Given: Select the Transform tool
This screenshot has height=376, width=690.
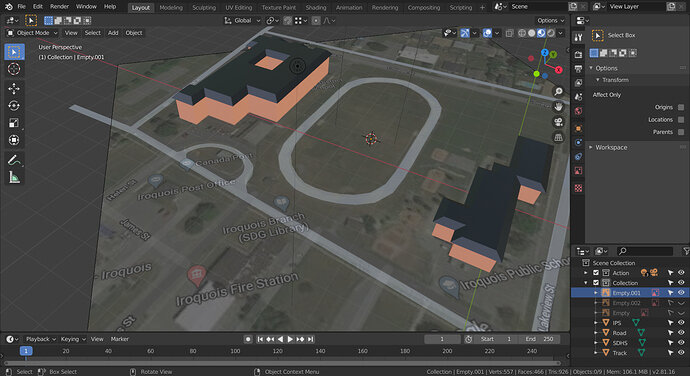Looking at the screenshot, I should (x=14, y=140).
